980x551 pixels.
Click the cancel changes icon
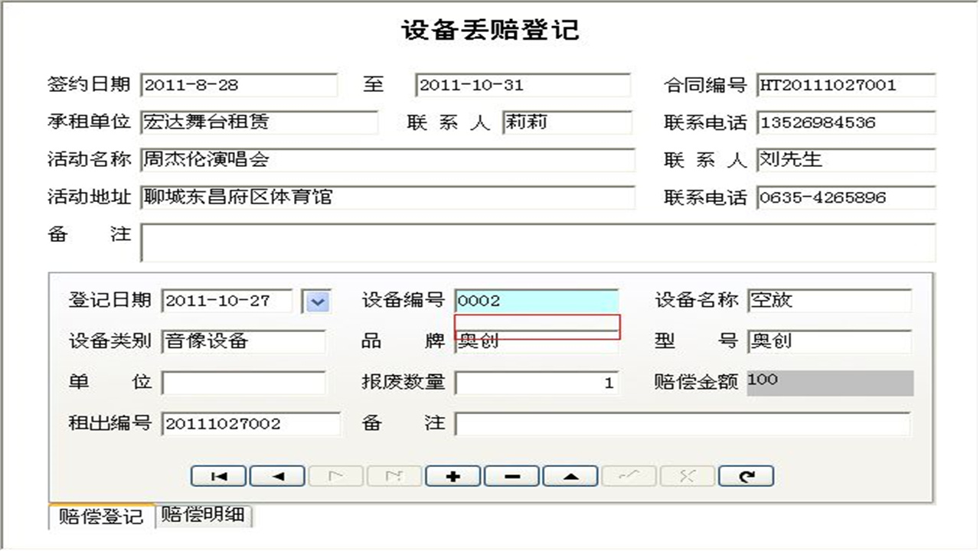click(687, 475)
